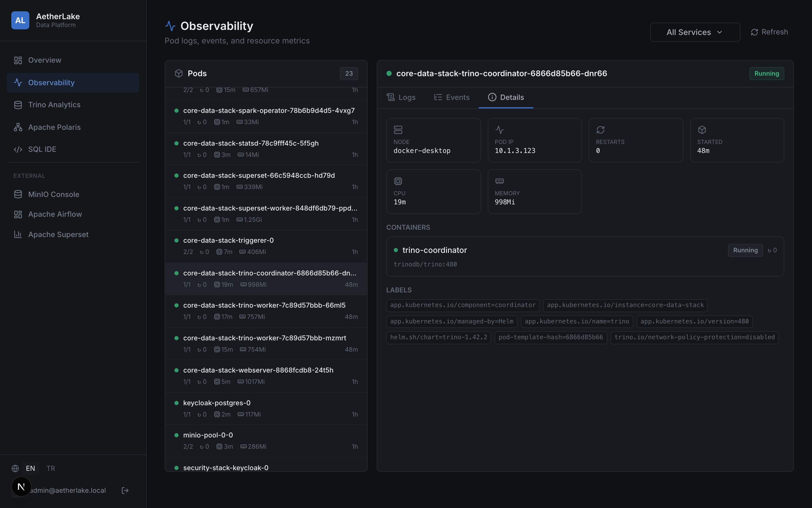Switch to the Details tab

click(x=506, y=97)
